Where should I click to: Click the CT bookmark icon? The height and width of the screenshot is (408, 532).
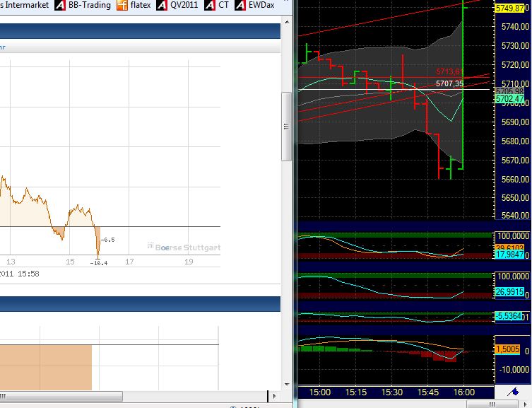(210, 5)
